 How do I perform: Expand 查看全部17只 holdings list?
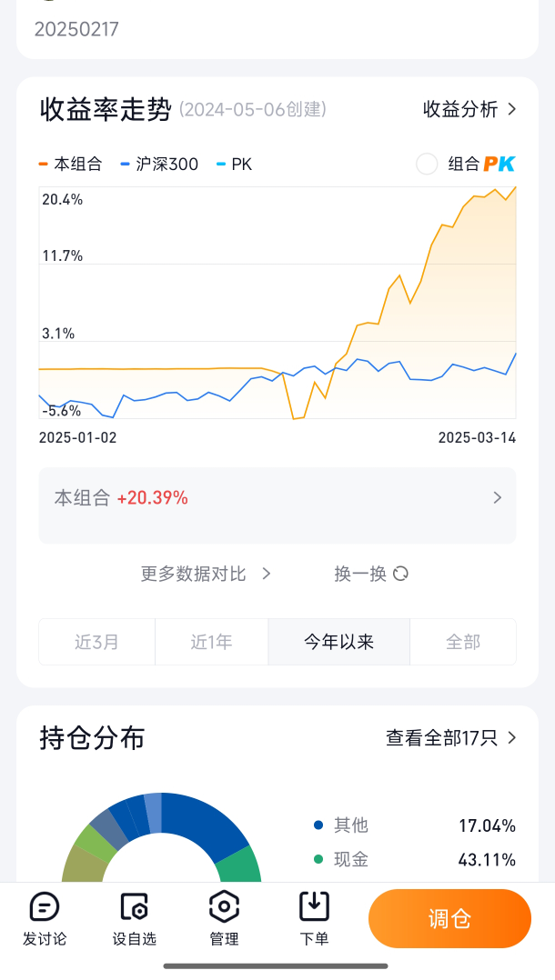click(451, 737)
